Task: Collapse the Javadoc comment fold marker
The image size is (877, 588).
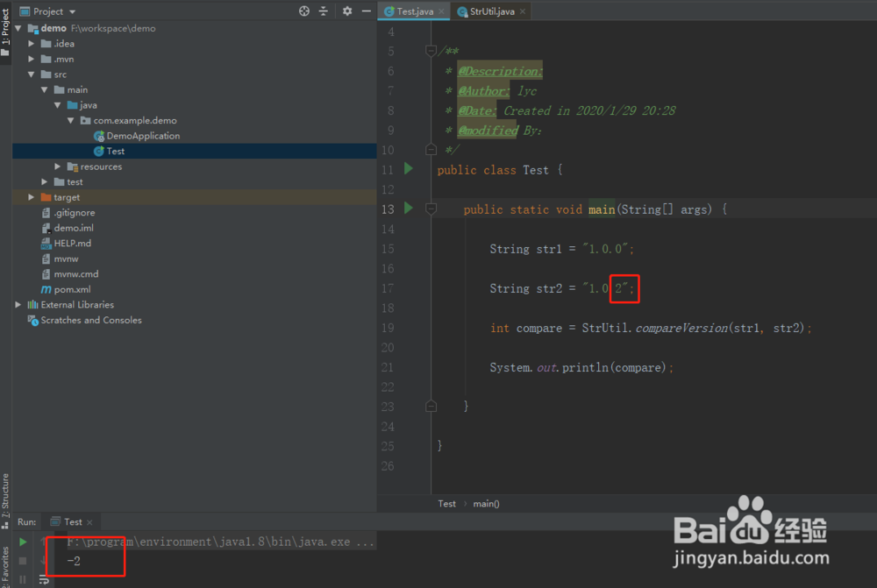Action: click(x=431, y=51)
